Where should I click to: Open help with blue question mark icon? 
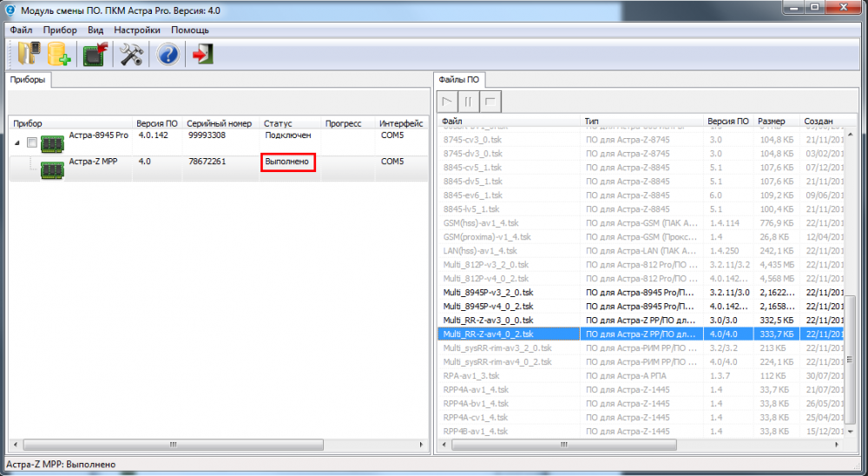pos(168,55)
